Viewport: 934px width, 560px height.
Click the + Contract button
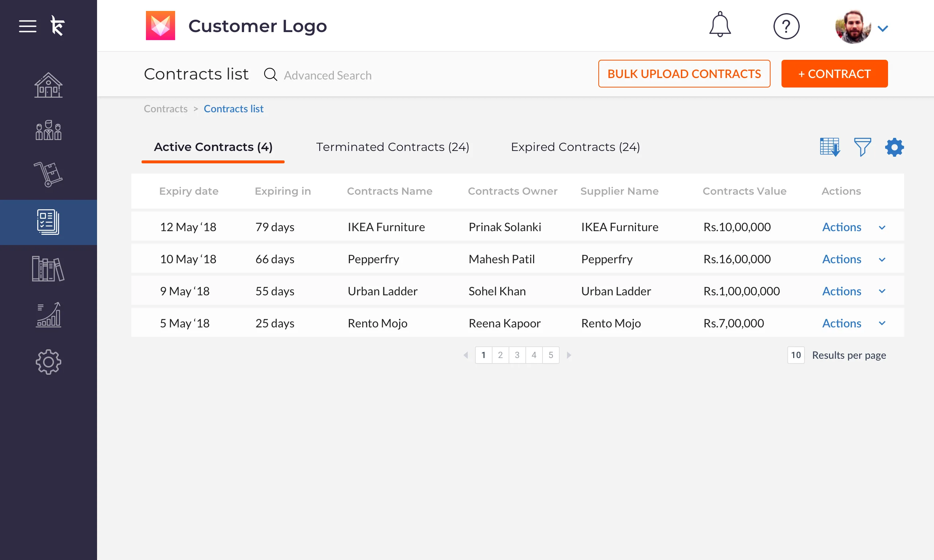point(834,74)
